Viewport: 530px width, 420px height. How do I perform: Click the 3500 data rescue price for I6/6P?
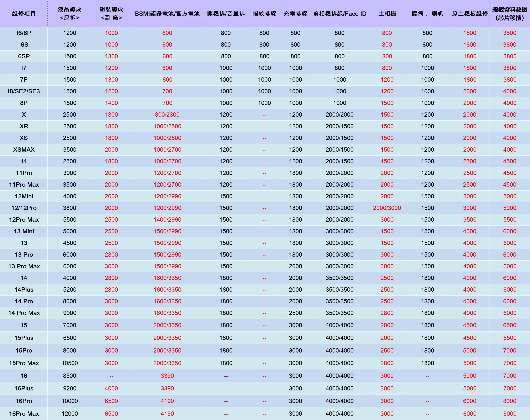coord(510,33)
